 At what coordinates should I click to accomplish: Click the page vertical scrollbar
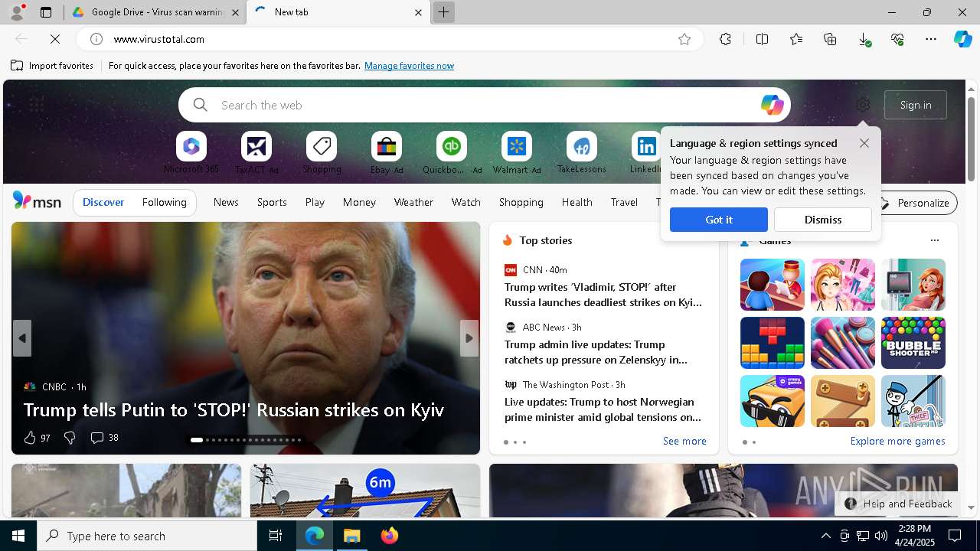(972, 138)
